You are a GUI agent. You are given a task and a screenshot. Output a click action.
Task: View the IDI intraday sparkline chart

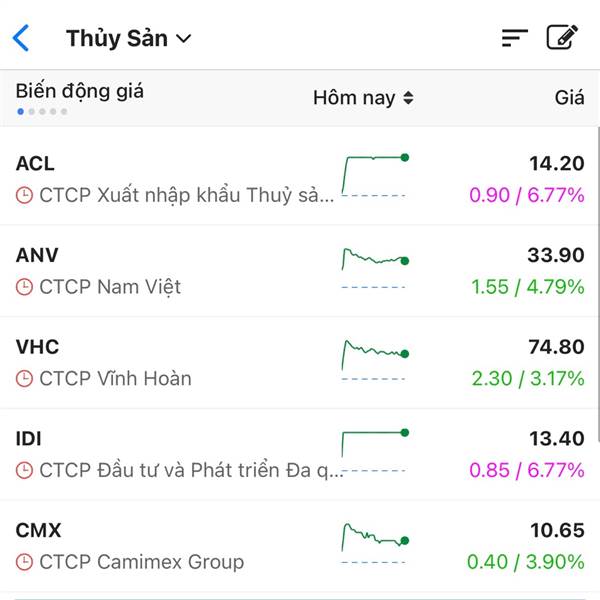pyautogui.click(x=375, y=451)
